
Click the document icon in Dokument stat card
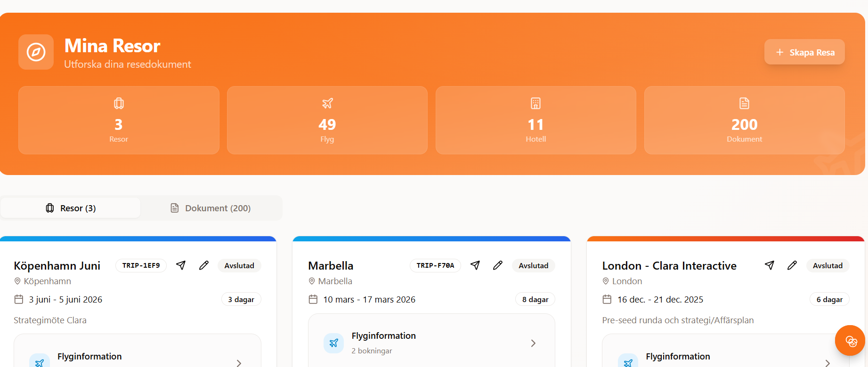[745, 103]
